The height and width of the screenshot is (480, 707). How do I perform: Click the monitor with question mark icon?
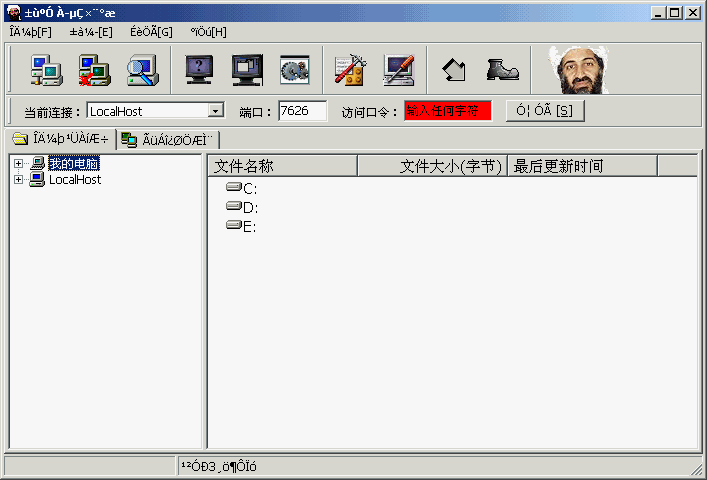click(200, 70)
